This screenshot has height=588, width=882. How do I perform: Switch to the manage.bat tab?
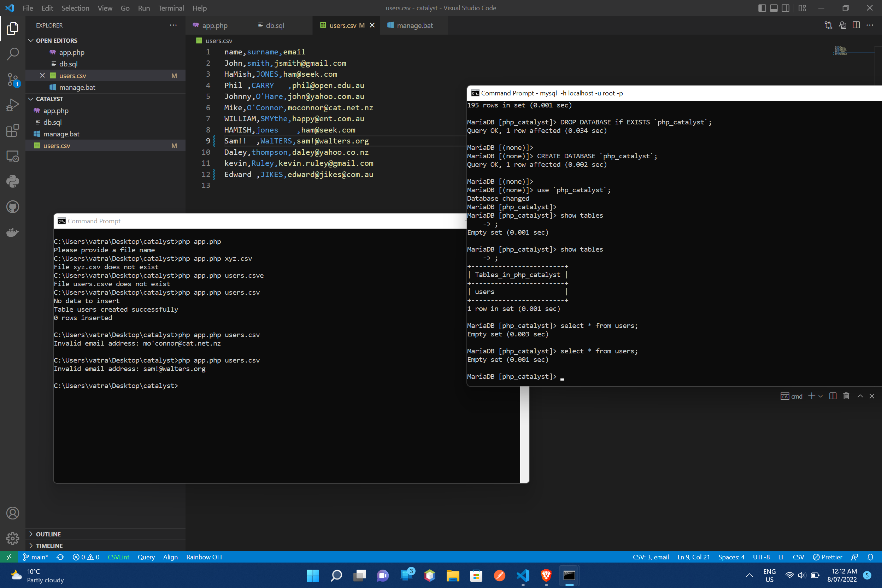(414, 25)
